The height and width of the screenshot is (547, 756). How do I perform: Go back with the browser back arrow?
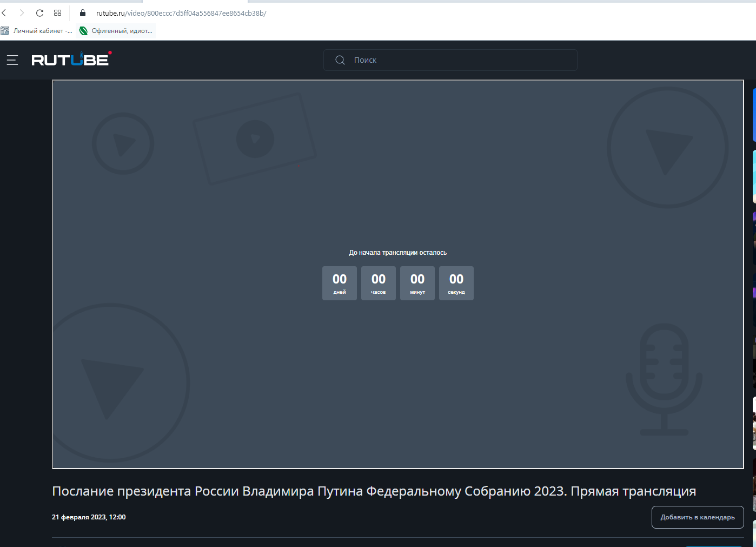[4, 13]
